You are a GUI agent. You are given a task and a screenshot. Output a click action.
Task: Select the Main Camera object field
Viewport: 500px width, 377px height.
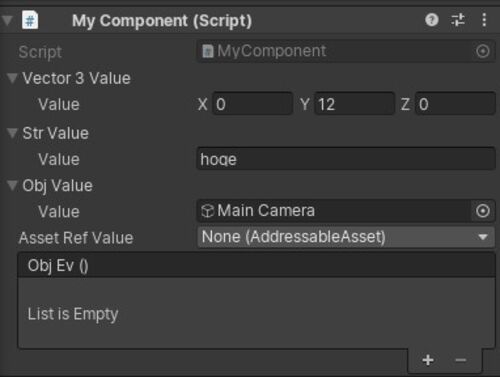334,211
